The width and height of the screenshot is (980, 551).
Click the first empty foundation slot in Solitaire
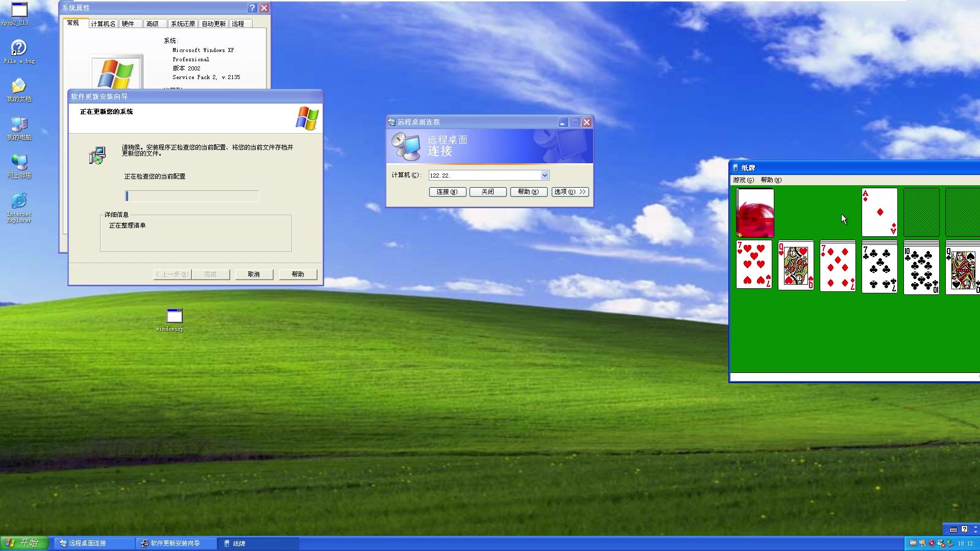click(921, 212)
